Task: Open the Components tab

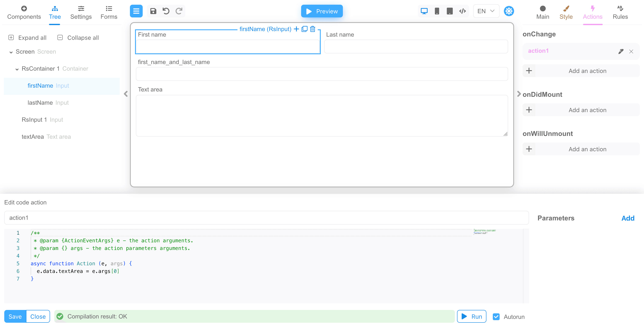Action: (24, 13)
